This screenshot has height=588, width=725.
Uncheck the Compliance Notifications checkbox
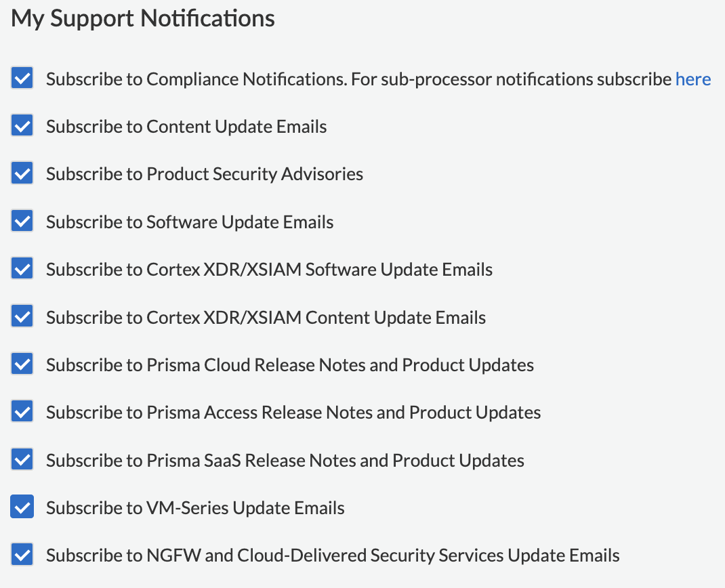coord(22,79)
